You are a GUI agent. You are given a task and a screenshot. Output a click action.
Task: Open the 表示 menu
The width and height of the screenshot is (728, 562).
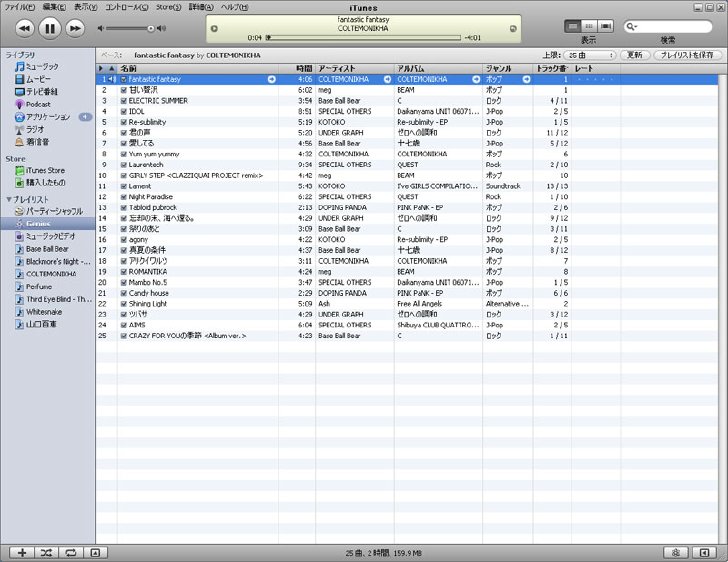click(x=85, y=7)
